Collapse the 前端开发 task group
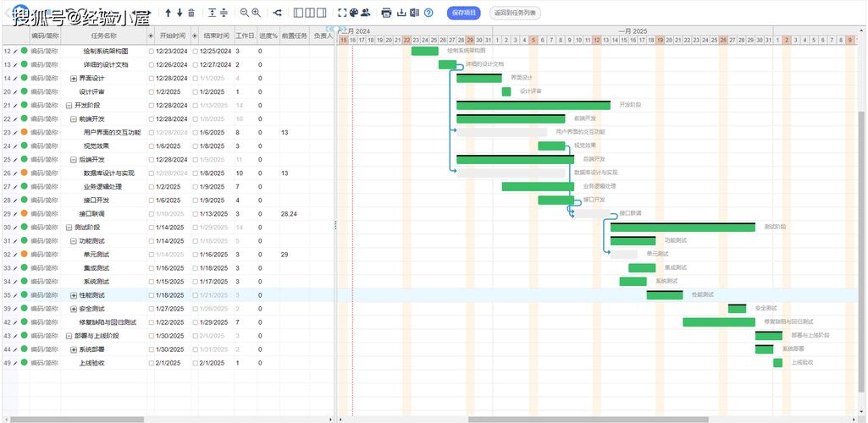Image resolution: width=868 pixels, height=423 pixels. pyautogui.click(x=74, y=119)
